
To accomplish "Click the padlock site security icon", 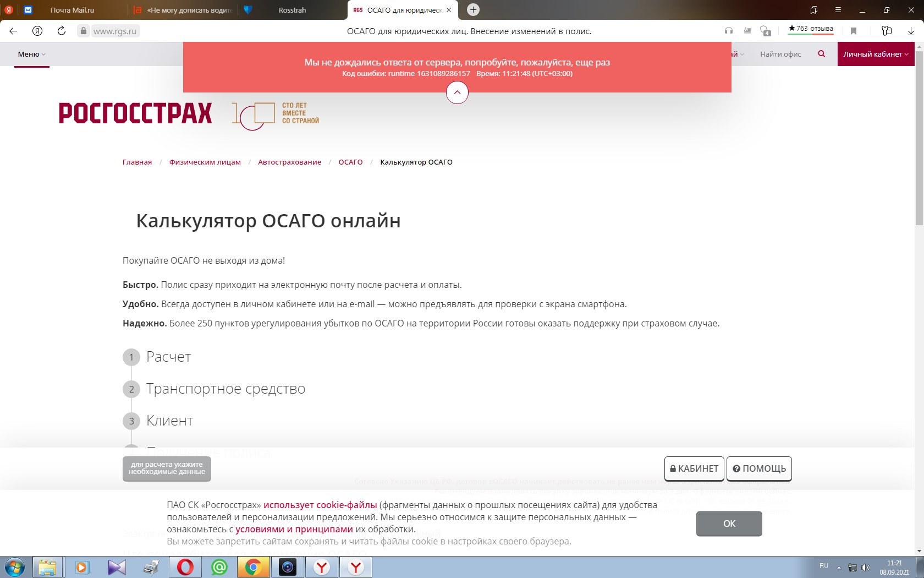I will point(83,31).
